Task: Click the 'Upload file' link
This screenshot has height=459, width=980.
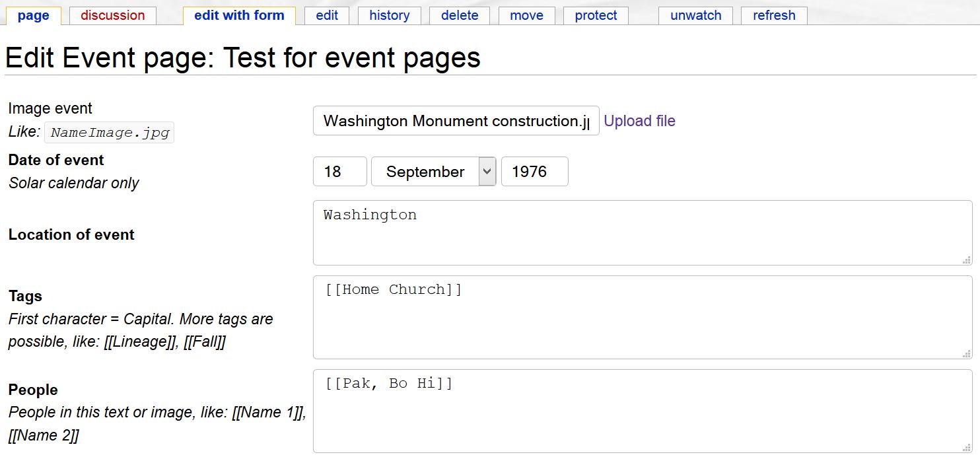Action: pyautogui.click(x=639, y=121)
